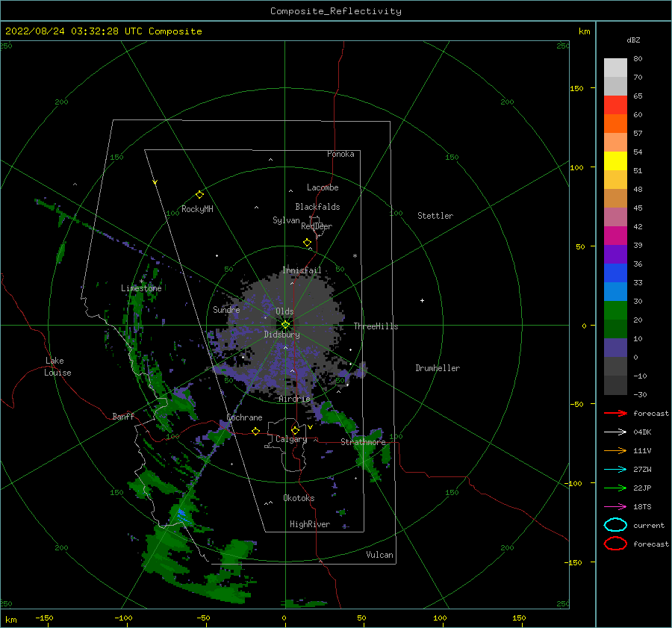Select the orange 111V arrow icon
Viewport: 672px width, 628px height.
[x=615, y=450]
